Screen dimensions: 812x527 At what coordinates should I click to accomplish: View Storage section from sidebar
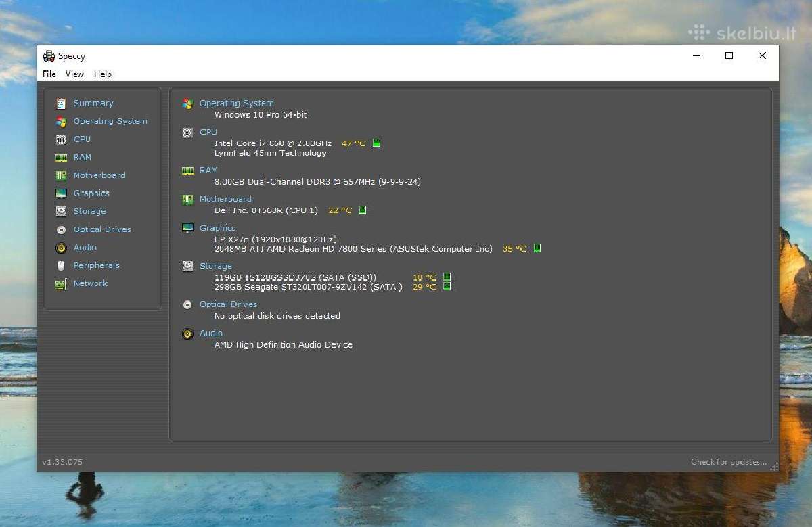(89, 212)
